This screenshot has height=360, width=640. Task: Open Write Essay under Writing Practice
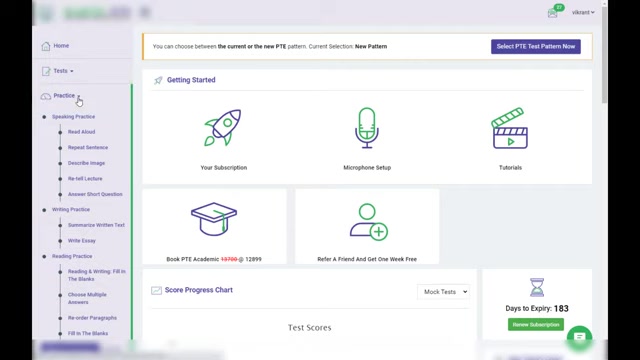pos(82,241)
